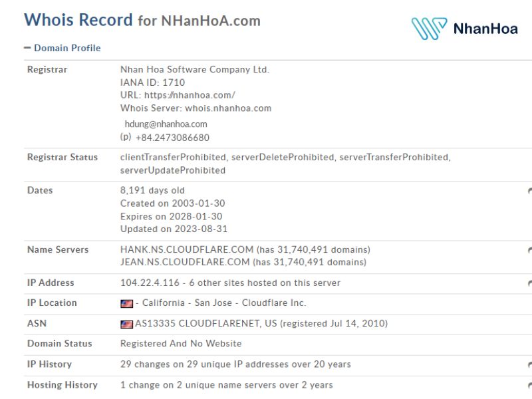The width and height of the screenshot is (532, 399).
Task: Click the 'serverUpdateProhibited' status text
Action: tap(173, 170)
